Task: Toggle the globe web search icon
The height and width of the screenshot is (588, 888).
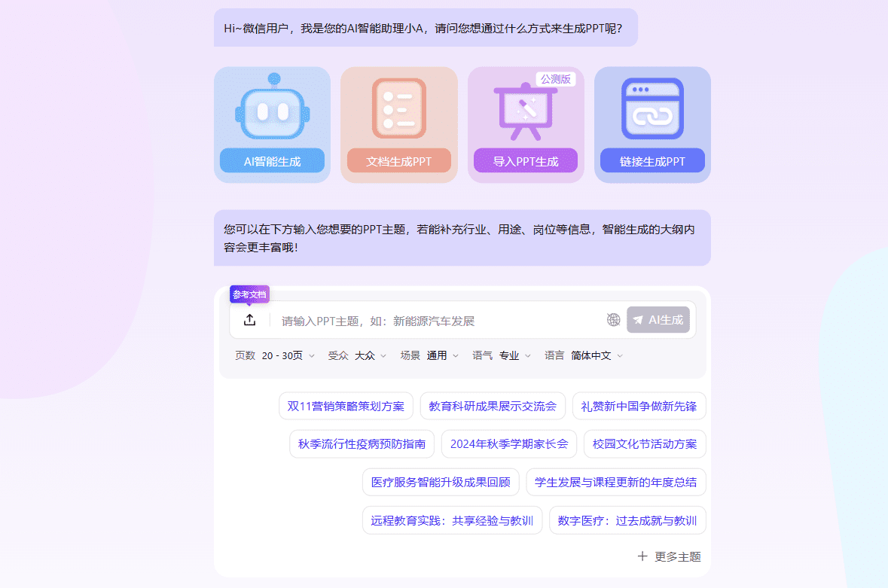Action: [x=613, y=320]
